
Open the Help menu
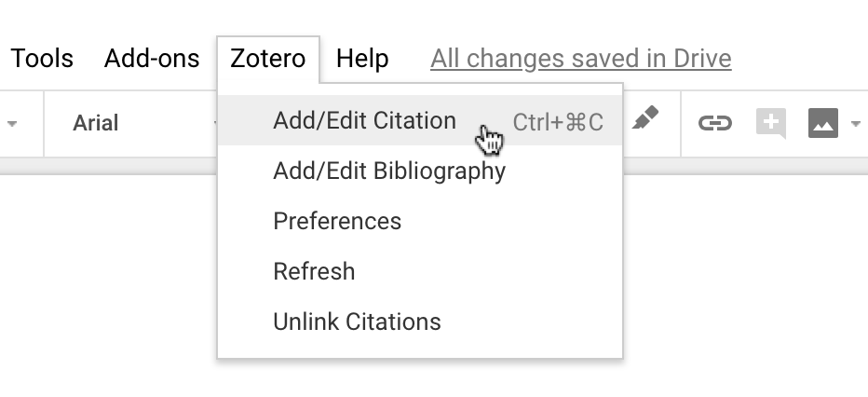[x=361, y=59]
